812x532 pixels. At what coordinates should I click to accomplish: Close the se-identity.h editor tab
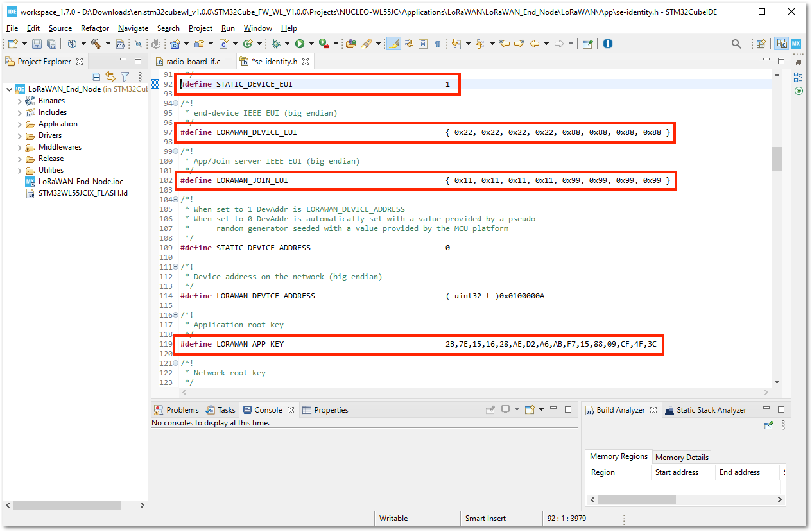pyautogui.click(x=306, y=62)
